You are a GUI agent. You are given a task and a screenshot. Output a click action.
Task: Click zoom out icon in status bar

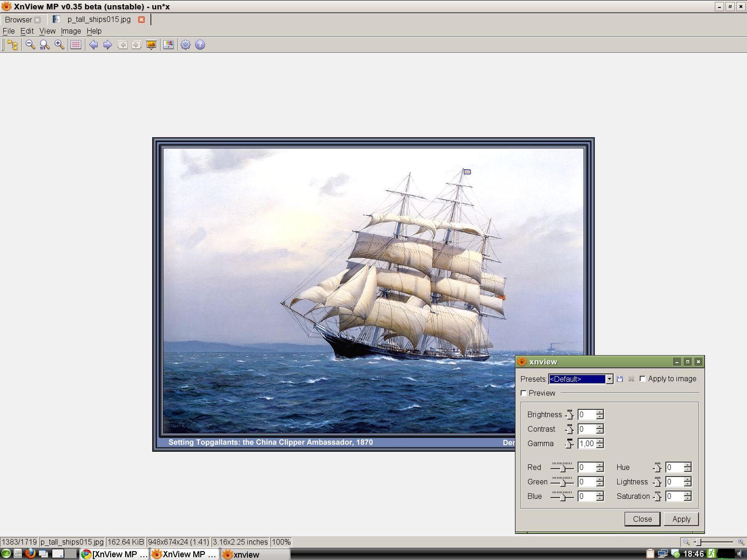point(686,542)
